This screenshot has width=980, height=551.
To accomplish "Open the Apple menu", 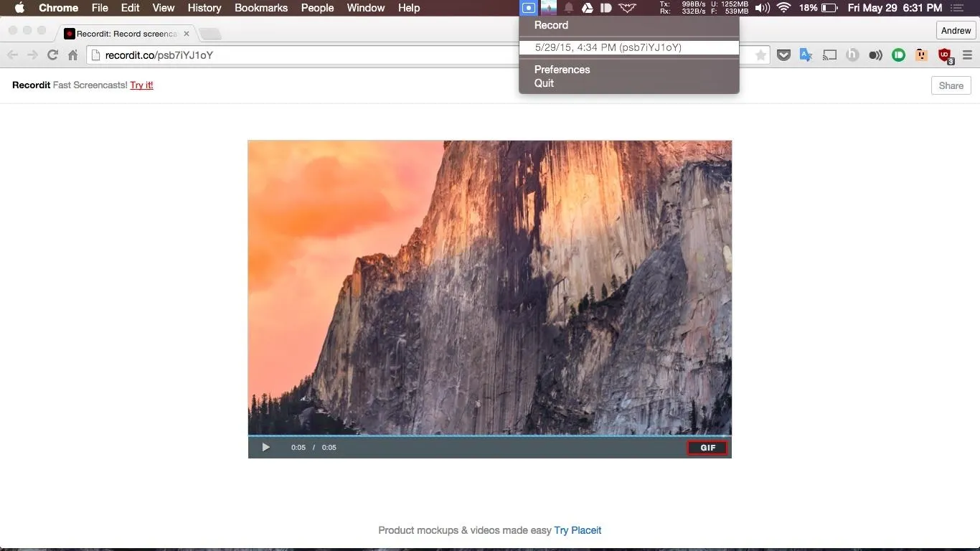I will tap(19, 8).
